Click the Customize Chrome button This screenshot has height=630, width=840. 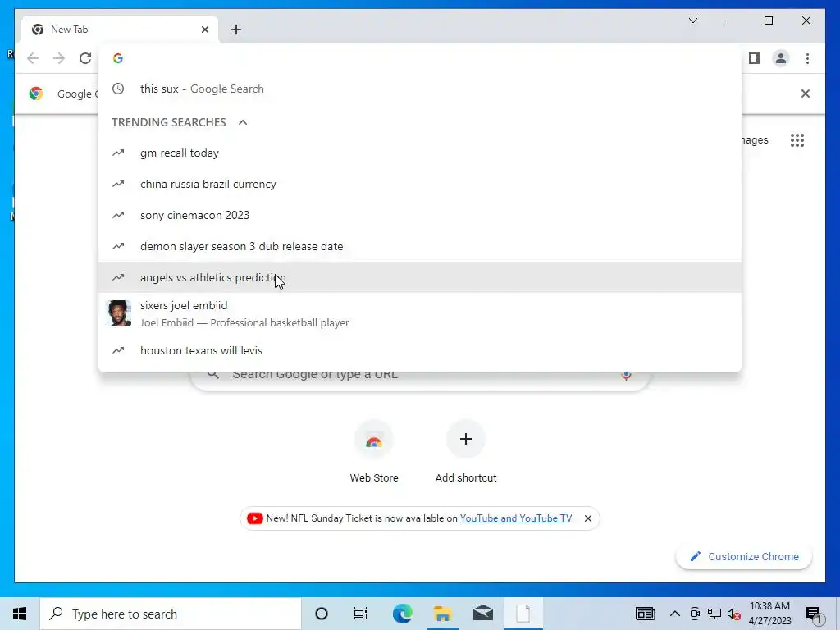pyautogui.click(x=744, y=557)
